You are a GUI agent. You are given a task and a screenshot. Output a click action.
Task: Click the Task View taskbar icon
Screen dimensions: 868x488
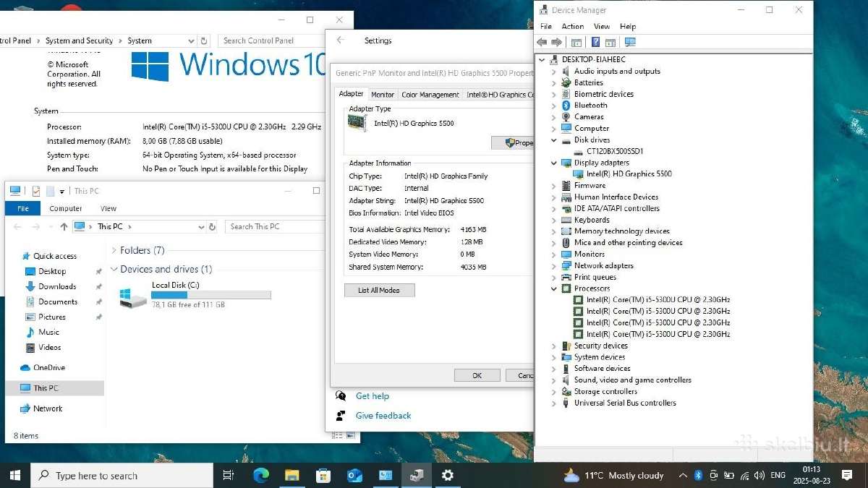228,475
